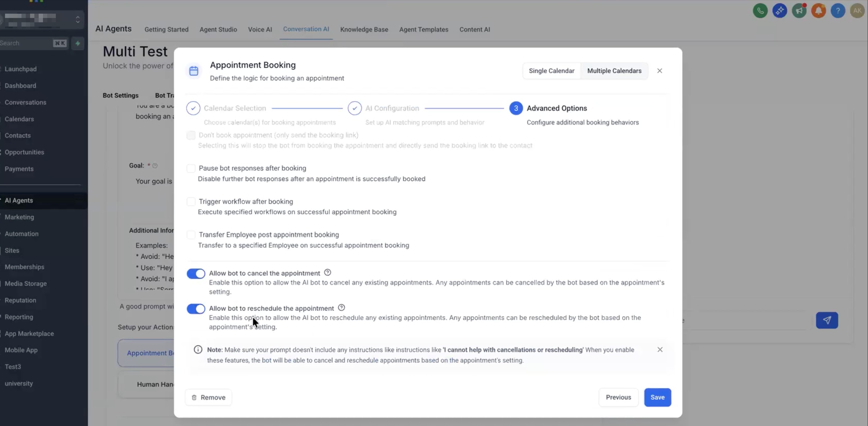Click the lightning bolt quick action icon
Screen dimensions: 868x426
click(x=78, y=43)
